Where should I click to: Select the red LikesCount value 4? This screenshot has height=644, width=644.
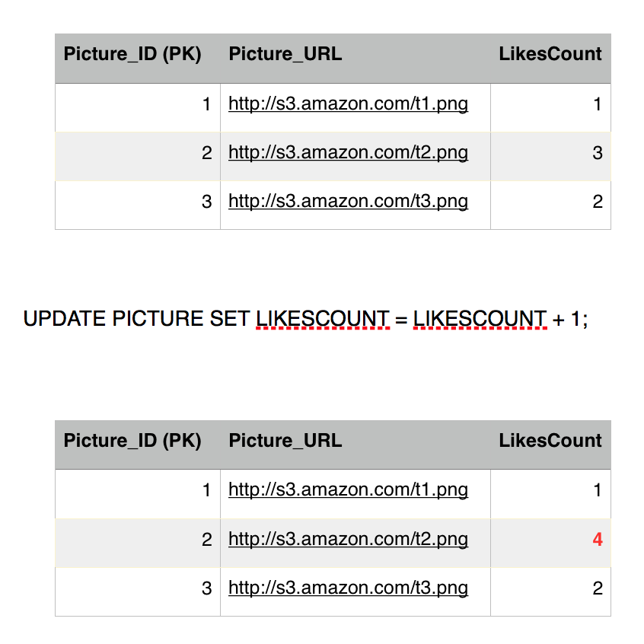tap(598, 540)
